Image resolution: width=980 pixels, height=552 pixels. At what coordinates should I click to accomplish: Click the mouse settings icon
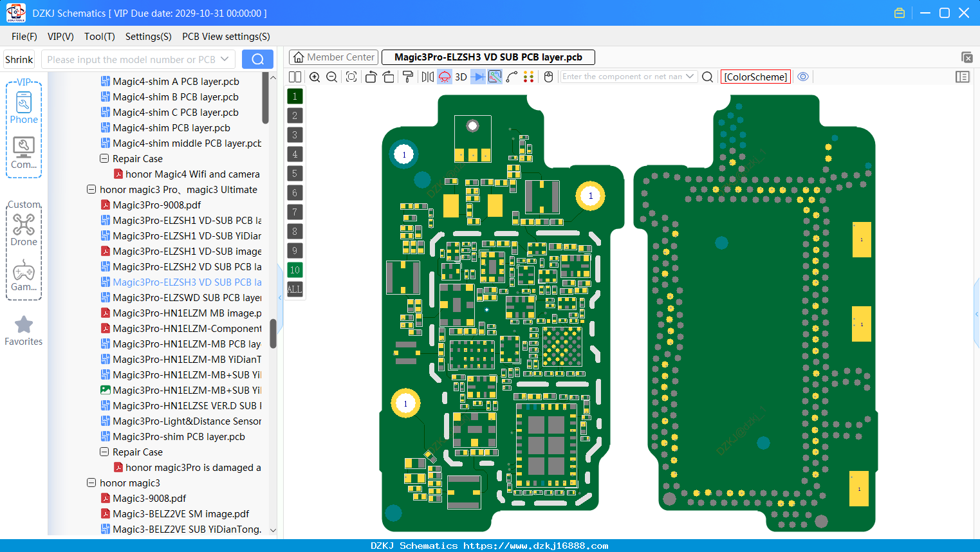click(548, 77)
